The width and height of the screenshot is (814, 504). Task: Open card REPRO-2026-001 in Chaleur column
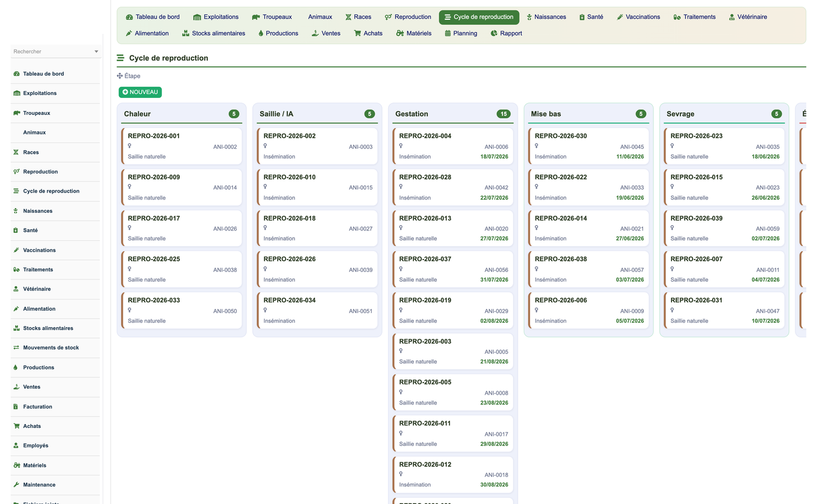[181, 146]
